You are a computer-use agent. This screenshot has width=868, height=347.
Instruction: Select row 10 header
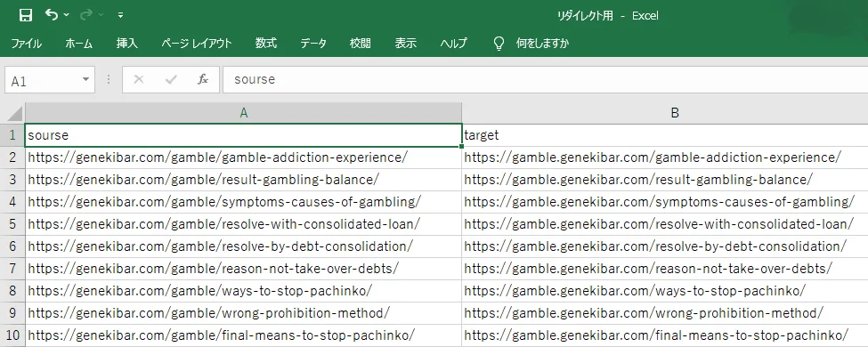pos(12,335)
